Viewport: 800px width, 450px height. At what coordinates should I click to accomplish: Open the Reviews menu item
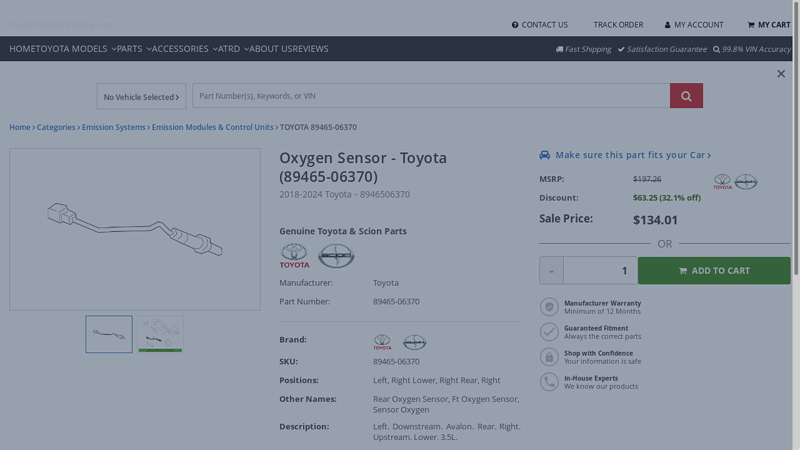point(312,49)
